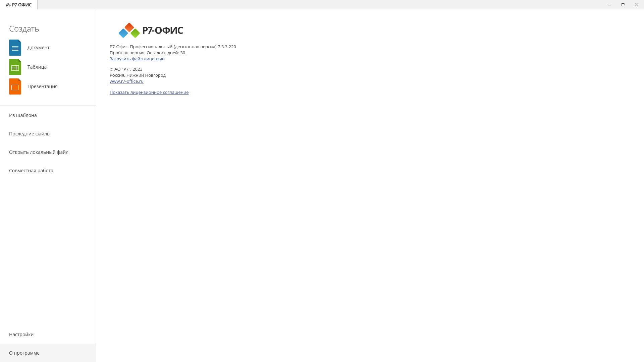
Task: Open the Из шаблона section
Action: pyautogui.click(x=48, y=115)
